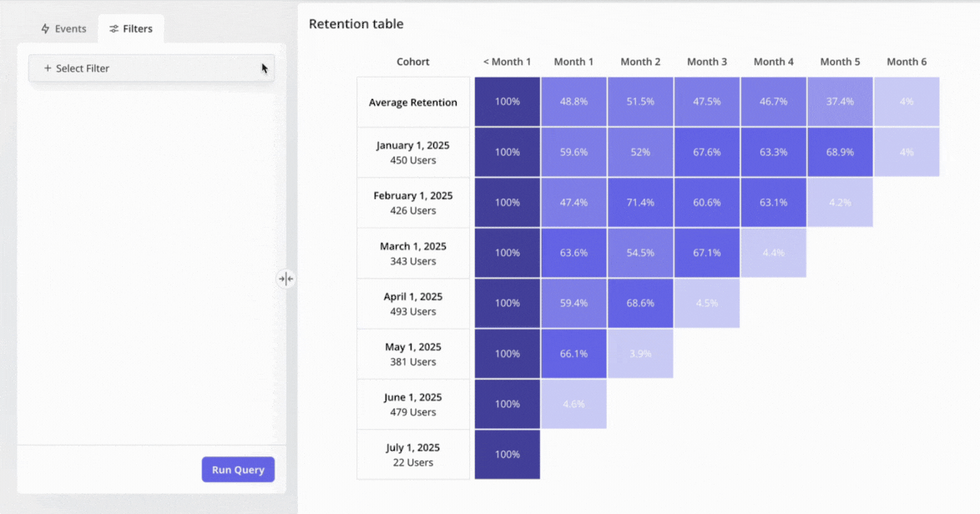Click the Month 6 column header
Screen dimensions: 980x514
[x=907, y=62]
